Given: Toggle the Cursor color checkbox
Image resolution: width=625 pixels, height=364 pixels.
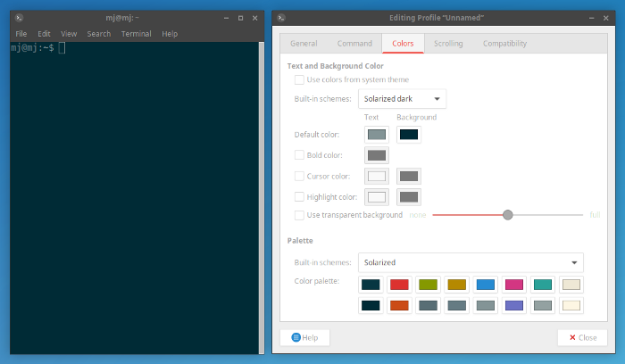Looking at the screenshot, I should [299, 176].
